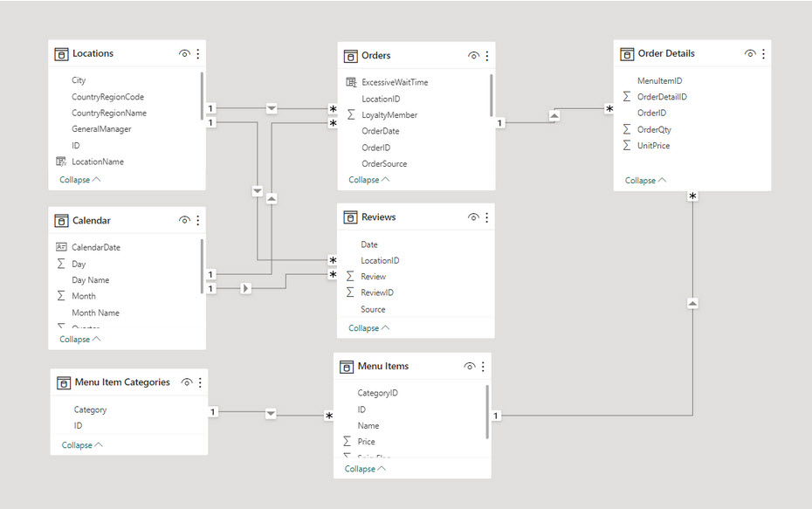812x509 pixels.
Task: Collapse the Menu Items table
Action: (365, 469)
